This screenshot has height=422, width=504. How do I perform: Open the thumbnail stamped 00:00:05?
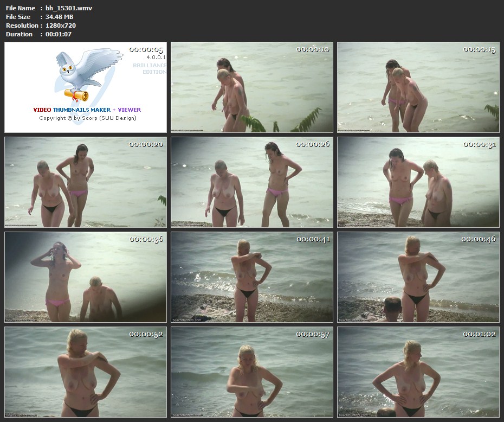[86, 87]
